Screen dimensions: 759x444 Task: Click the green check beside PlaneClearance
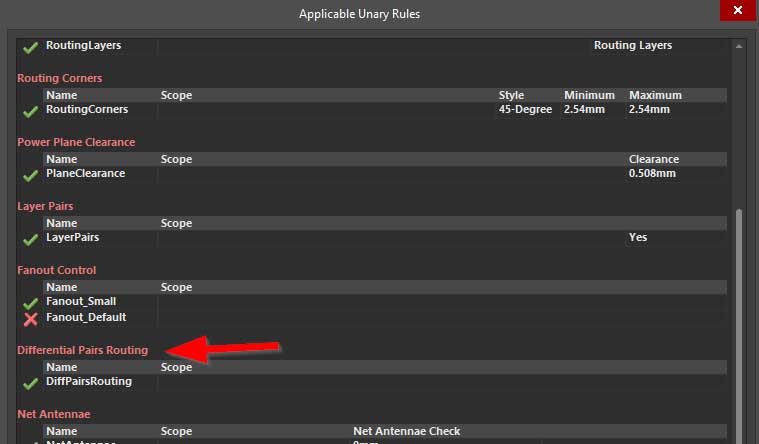[30, 175]
